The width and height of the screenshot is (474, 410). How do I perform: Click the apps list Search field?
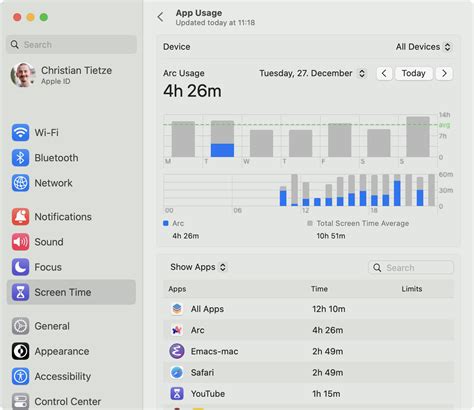pos(411,268)
